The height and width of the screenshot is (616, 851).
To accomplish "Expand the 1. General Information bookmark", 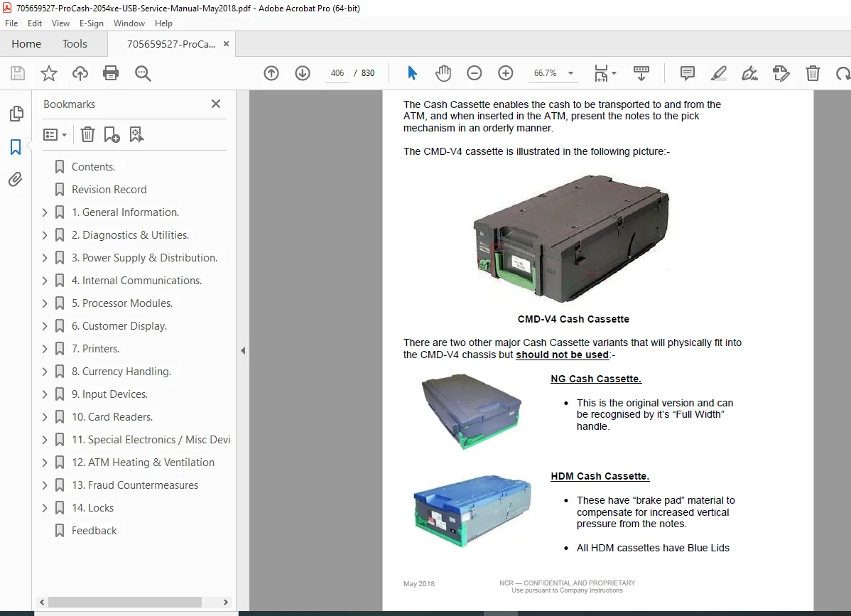I will point(45,212).
